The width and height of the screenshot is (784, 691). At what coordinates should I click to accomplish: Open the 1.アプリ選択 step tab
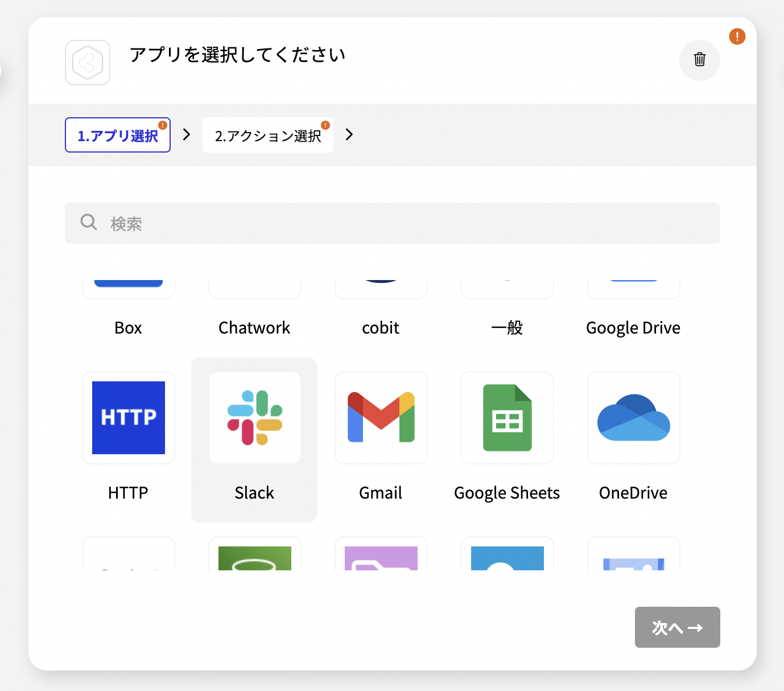pyautogui.click(x=118, y=135)
